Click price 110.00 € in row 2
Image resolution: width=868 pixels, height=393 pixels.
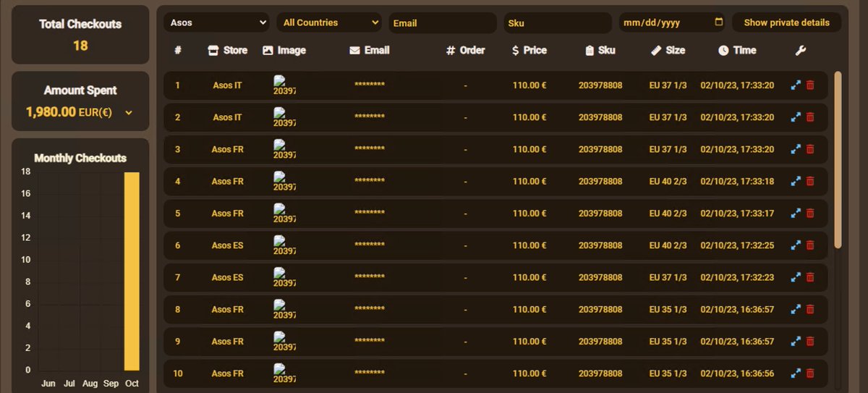coord(529,117)
